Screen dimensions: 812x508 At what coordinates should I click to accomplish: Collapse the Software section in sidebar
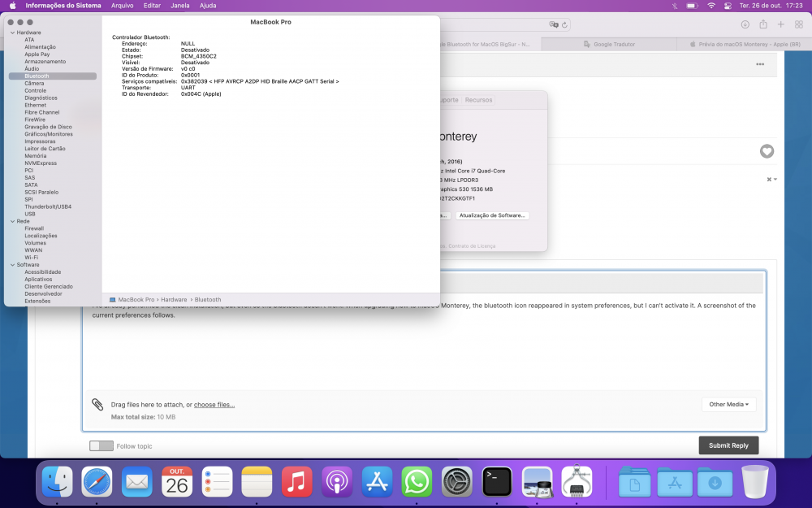point(12,265)
